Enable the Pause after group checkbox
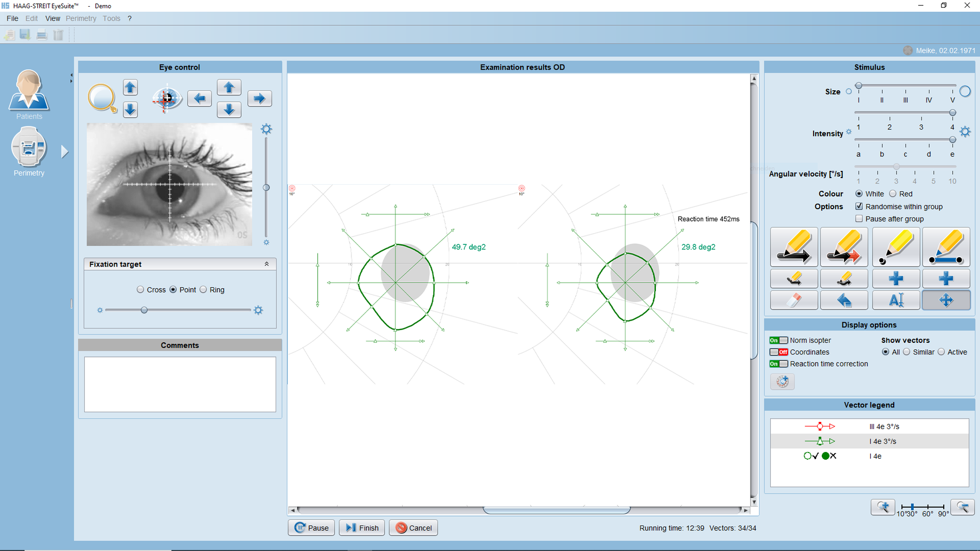Image resolution: width=980 pixels, height=551 pixels. point(859,219)
